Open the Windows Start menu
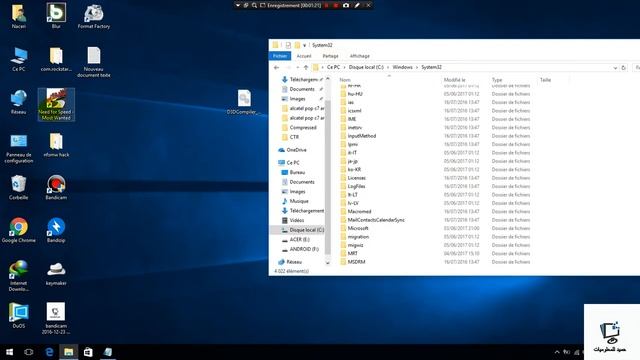 (9, 352)
